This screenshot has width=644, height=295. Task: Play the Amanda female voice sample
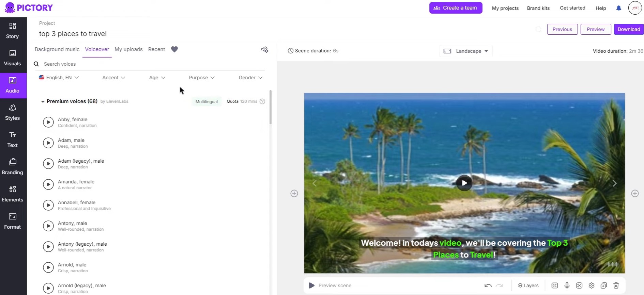tap(48, 184)
